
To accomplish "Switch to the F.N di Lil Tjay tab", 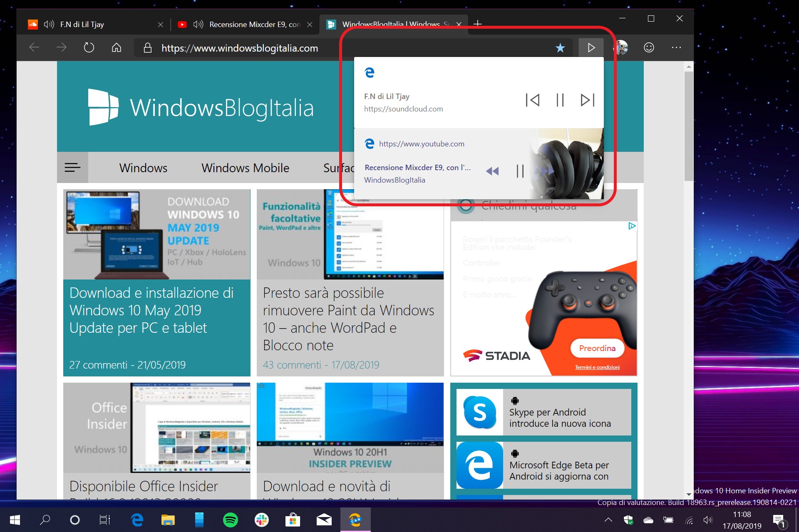I will (x=96, y=25).
